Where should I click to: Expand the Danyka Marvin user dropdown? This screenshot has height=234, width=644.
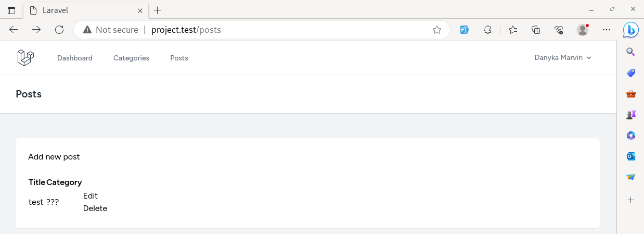(x=563, y=58)
